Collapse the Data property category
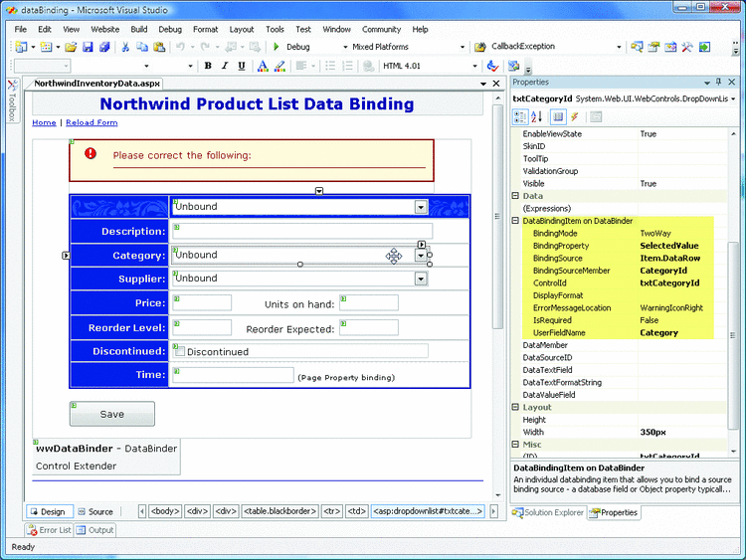Screen dimensions: 746x560 click(515, 196)
